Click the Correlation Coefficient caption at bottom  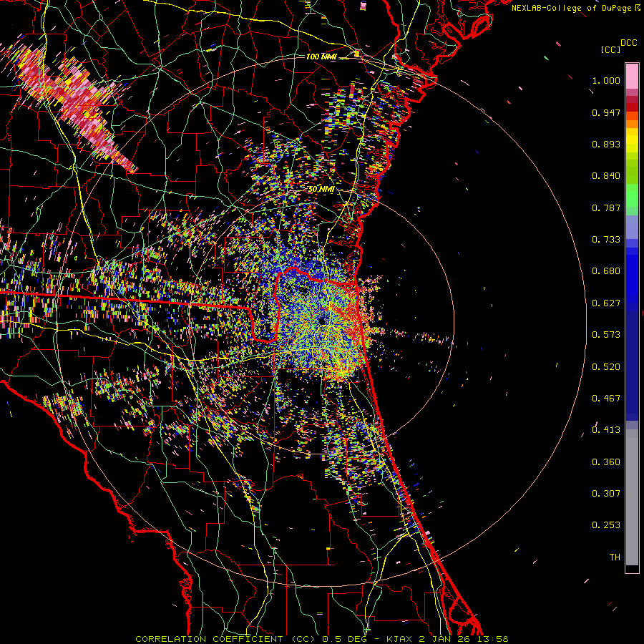[x=322, y=639]
